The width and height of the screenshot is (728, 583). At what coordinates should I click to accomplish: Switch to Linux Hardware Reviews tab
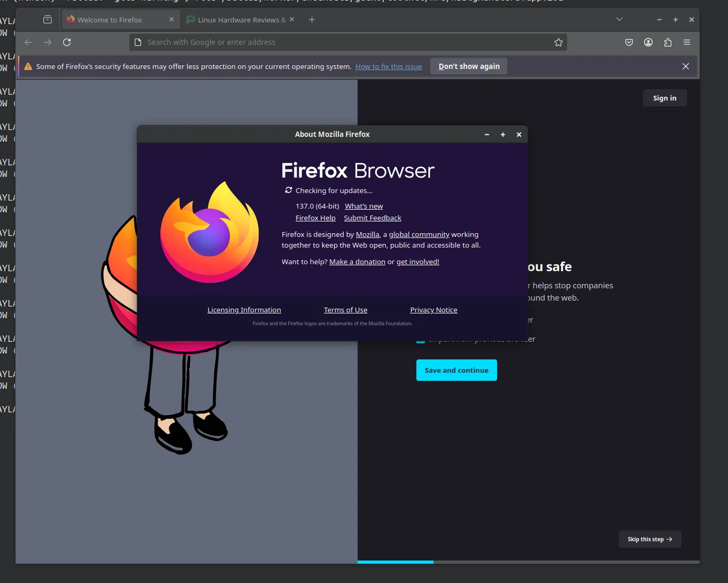238,20
